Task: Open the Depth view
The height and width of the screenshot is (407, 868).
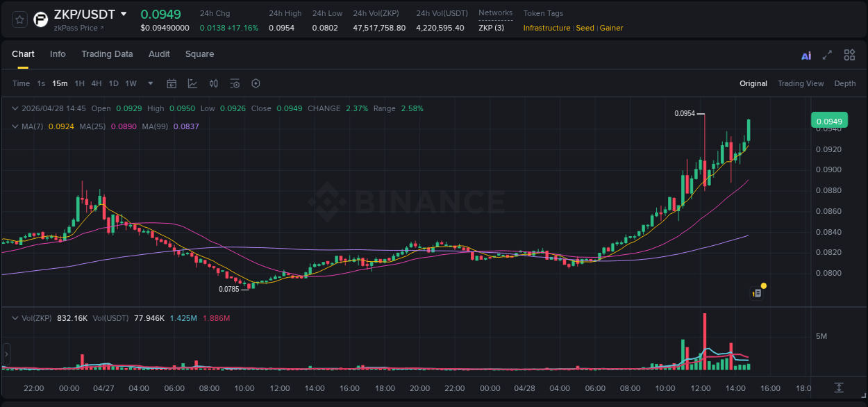Action: 845,83
